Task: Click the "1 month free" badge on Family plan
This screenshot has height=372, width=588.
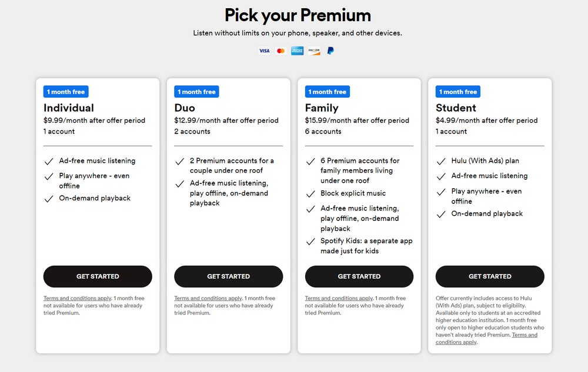Action: coord(327,91)
